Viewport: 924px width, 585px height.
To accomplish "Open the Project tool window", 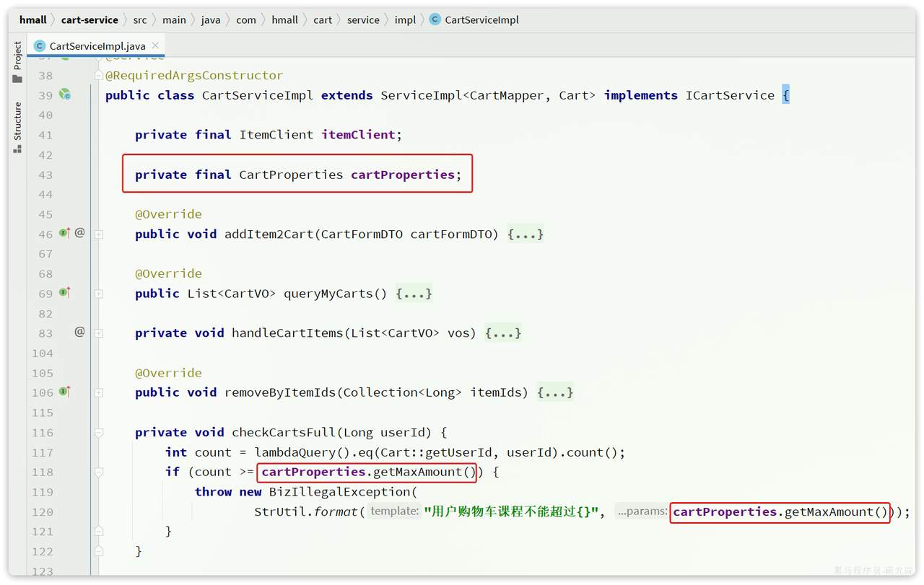I will pos(17,63).
